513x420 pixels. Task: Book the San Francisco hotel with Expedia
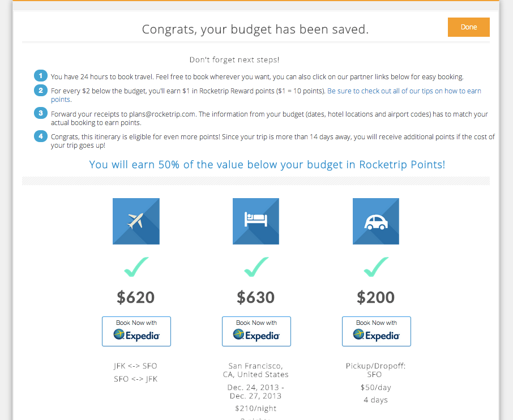tap(256, 331)
